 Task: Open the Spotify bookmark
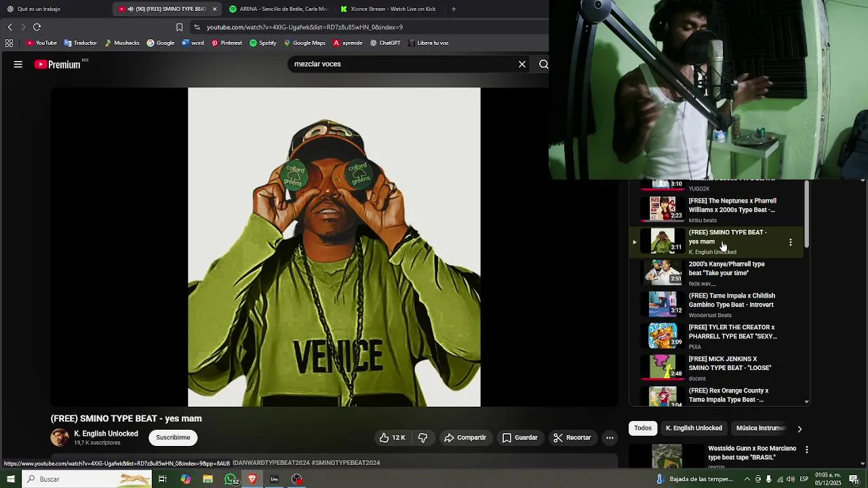click(x=262, y=43)
